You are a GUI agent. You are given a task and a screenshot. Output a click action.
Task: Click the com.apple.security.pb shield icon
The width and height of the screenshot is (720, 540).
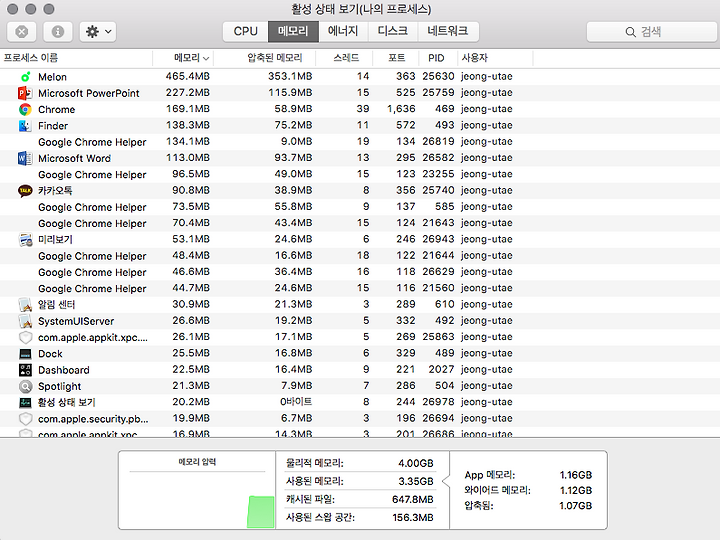pos(25,419)
